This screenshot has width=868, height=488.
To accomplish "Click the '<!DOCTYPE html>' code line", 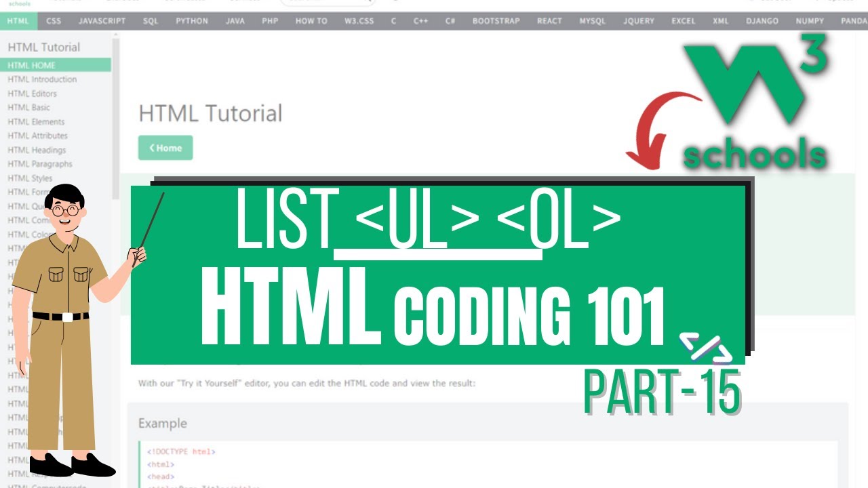I will (x=181, y=451).
